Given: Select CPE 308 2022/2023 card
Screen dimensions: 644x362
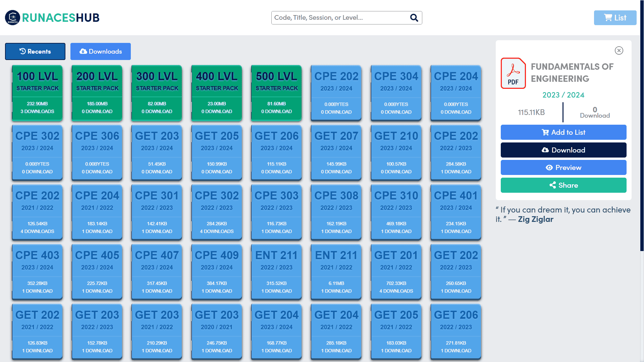Looking at the screenshot, I should pos(336,212).
